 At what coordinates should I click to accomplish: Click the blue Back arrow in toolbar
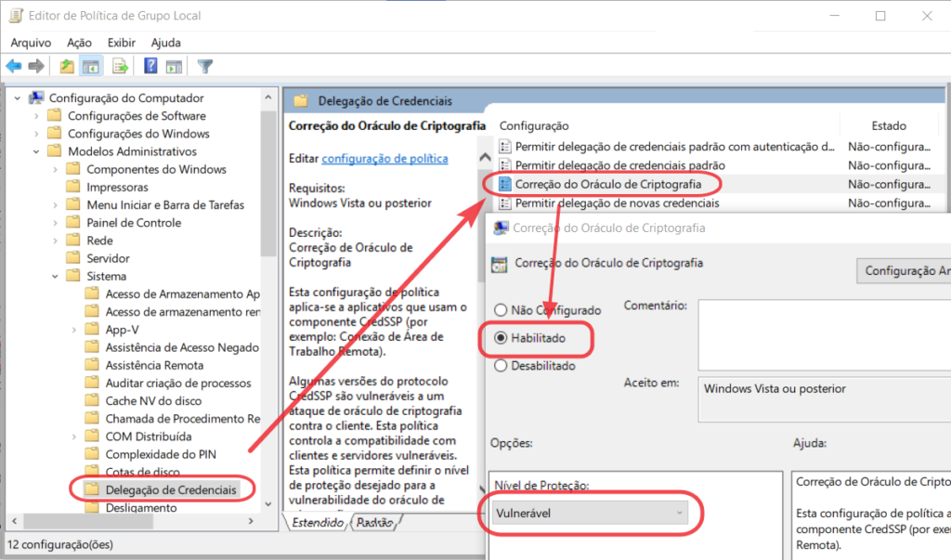pyautogui.click(x=14, y=66)
